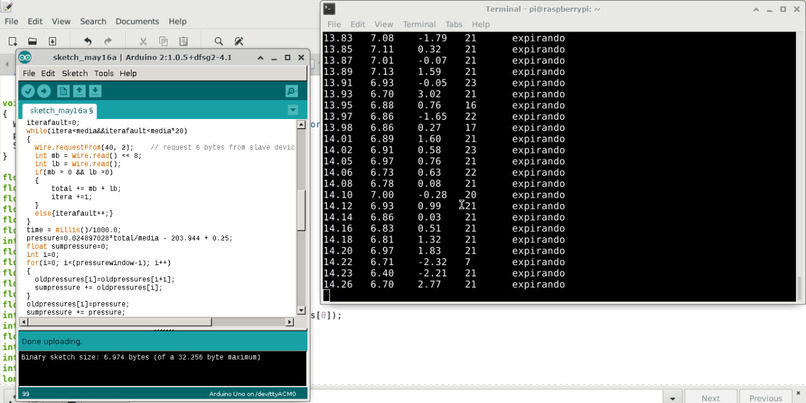Open Terminal View menu

383,24
